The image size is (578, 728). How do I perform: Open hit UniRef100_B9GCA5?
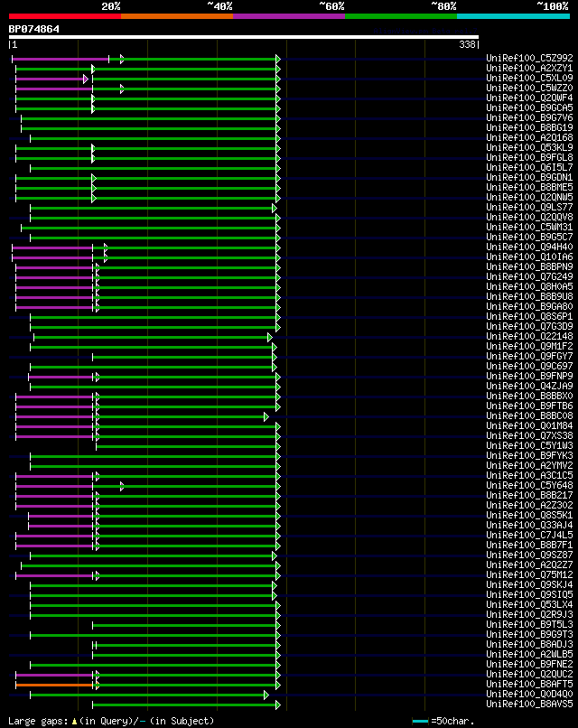click(529, 107)
